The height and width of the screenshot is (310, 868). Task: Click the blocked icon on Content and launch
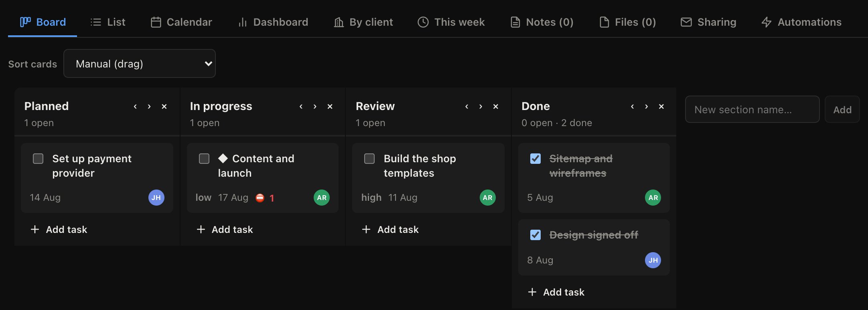(260, 198)
